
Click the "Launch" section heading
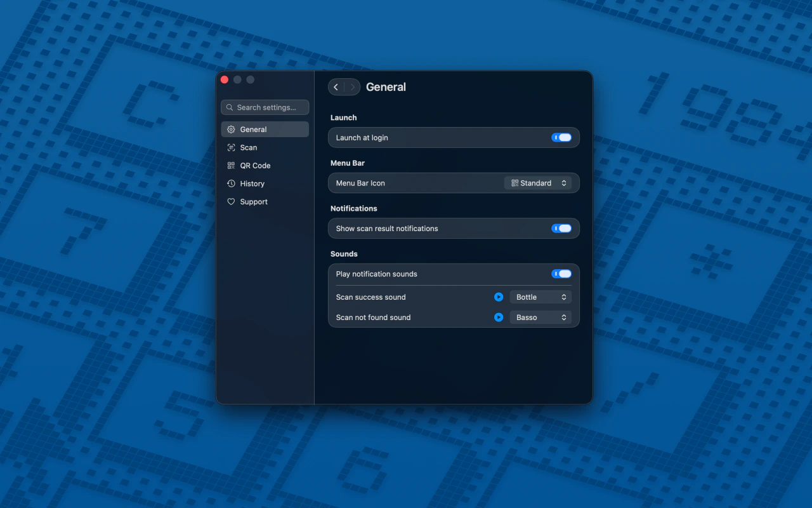point(344,117)
